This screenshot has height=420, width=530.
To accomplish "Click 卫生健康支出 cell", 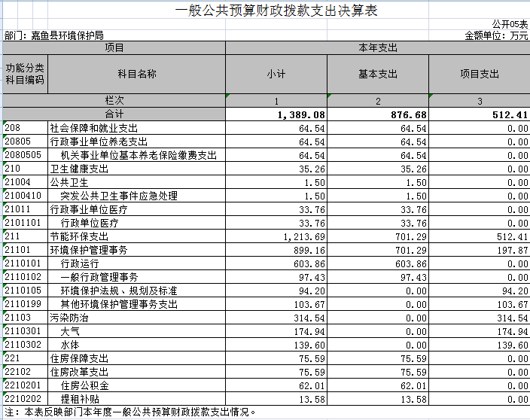I will [137, 169].
